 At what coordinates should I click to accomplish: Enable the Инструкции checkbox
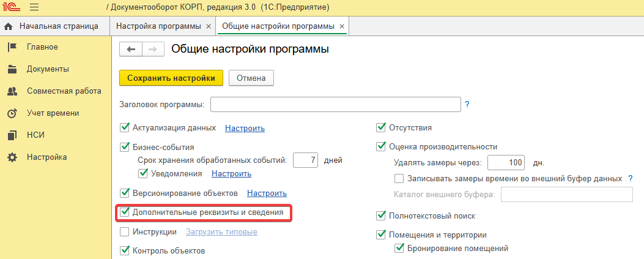tap(124, 232)
